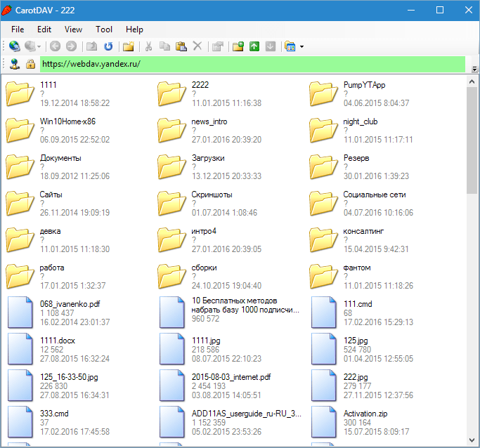The width and height of the screenshot is (480, 448).
Task: Click the Up to parent folder icon
Action: click(x=91, y=46)
